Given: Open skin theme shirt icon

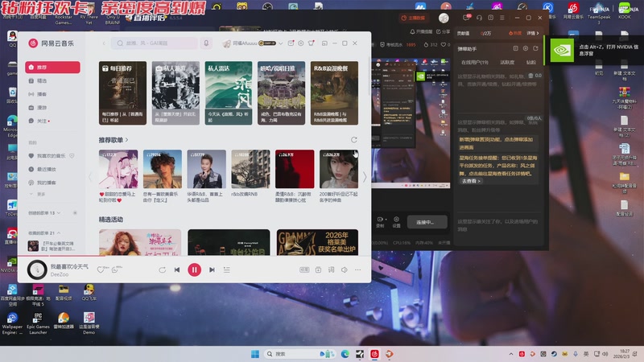Looking at the screenshot, I should coord(312,43).
